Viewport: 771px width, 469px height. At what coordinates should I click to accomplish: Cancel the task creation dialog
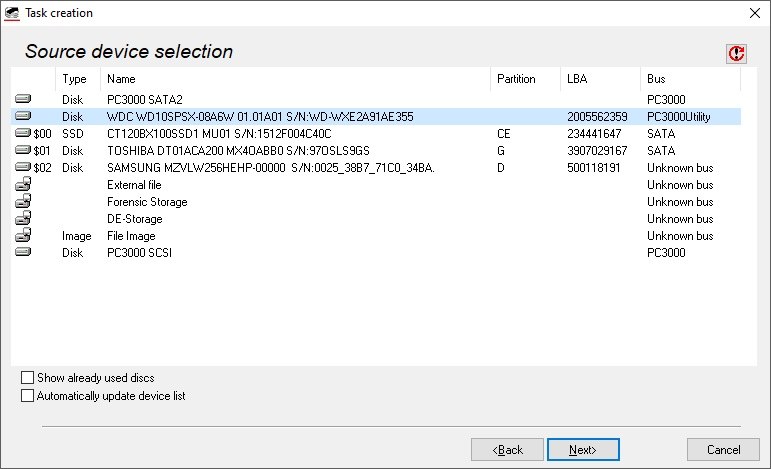tap(723, 450)
